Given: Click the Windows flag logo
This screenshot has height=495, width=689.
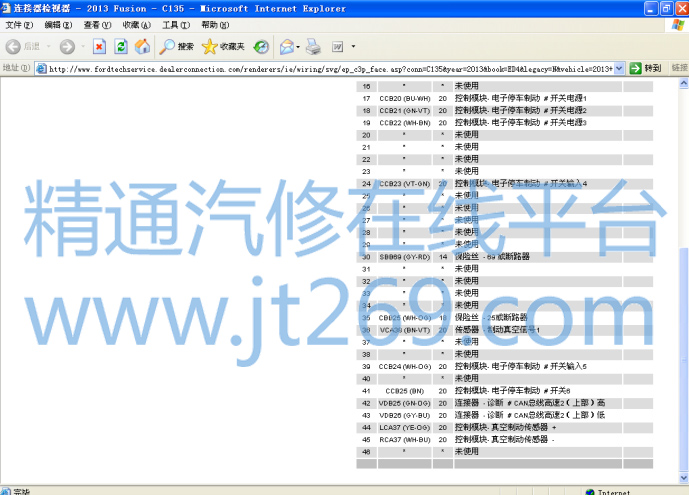Looking at the screenshot, I should point(678,25).
